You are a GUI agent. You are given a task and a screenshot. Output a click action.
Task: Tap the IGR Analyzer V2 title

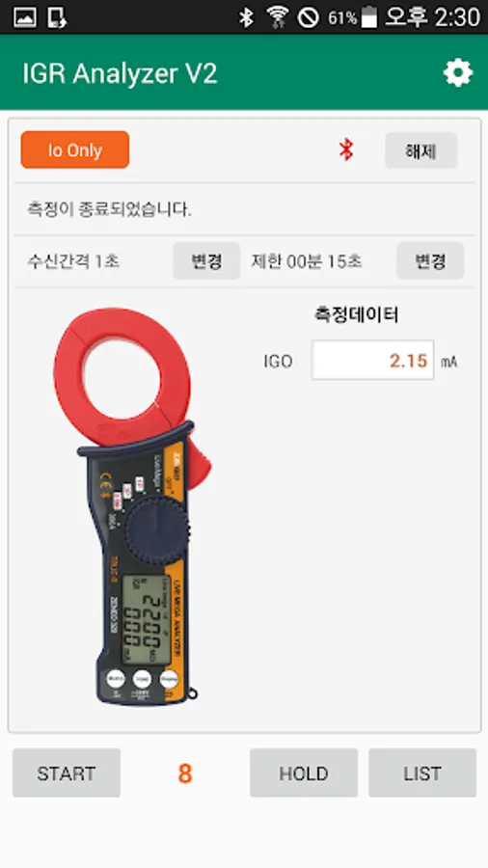120,73
